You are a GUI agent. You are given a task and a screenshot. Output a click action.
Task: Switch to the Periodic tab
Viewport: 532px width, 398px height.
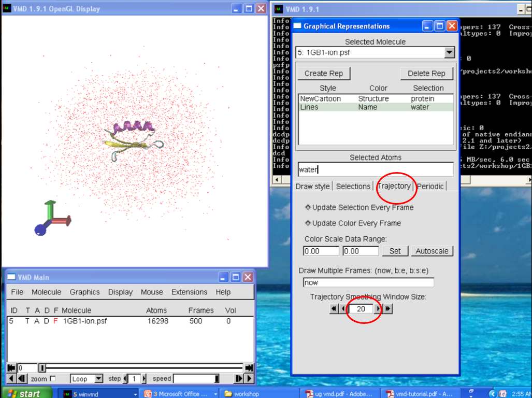430,186
